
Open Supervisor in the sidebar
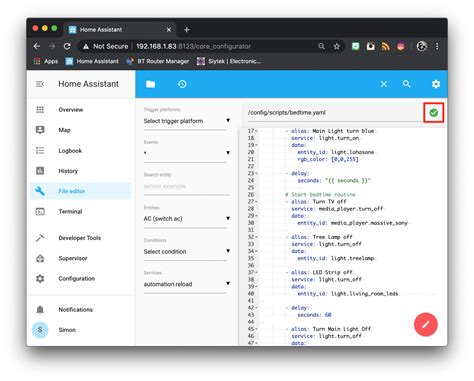pyautogui.click(x=81, y=258)
